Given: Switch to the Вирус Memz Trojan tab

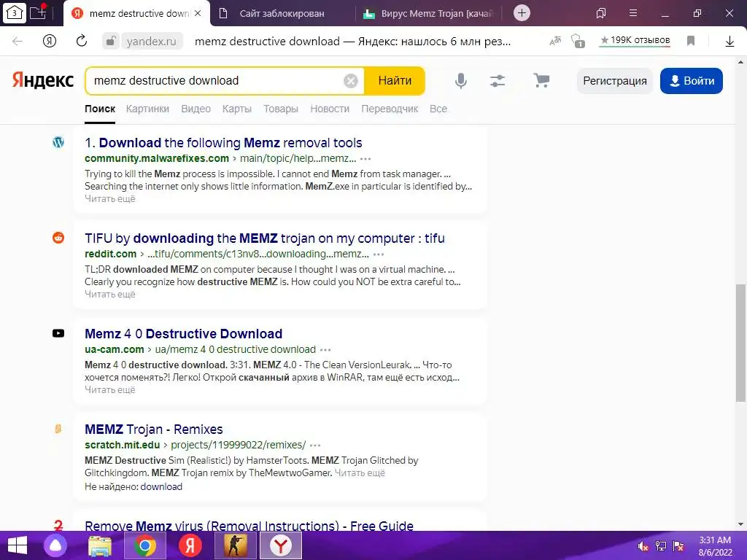Looking at the screenshot, I should coord(430,13).
